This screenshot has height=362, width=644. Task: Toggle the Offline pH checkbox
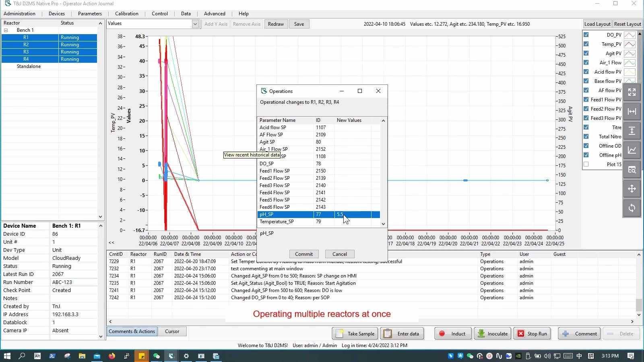pyautogui.click(x=586, y=155)
